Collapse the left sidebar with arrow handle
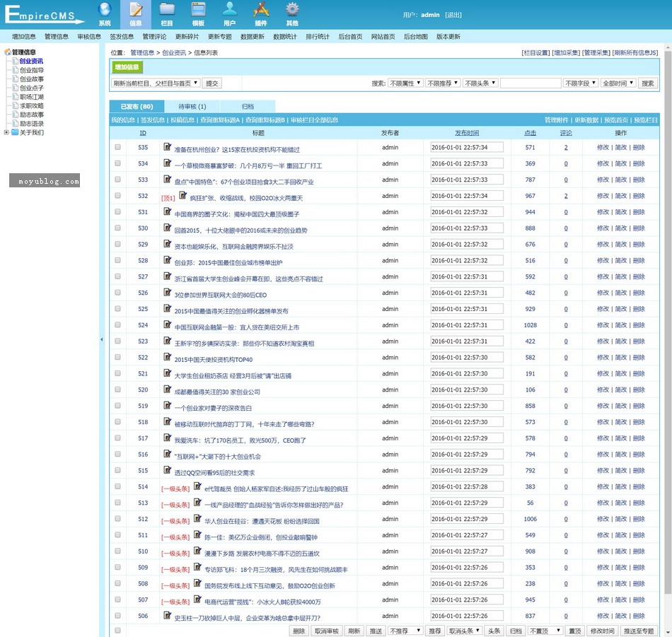 pyautogui.click(x=102, y=339)
